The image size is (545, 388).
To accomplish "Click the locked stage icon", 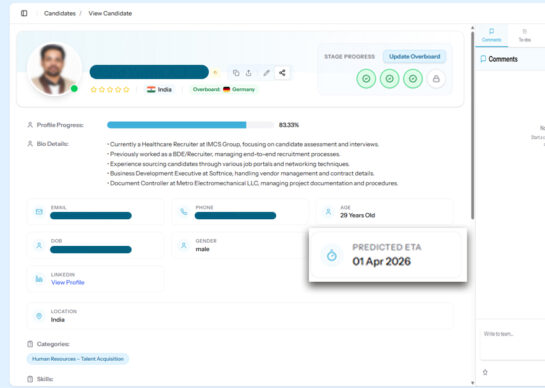I will 436,79.
